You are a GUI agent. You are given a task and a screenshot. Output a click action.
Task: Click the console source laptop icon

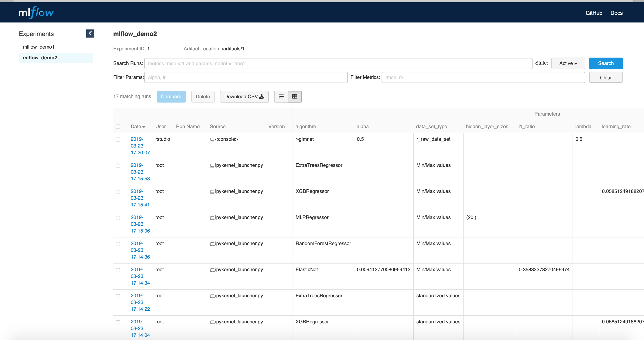(x=212, y=140)
